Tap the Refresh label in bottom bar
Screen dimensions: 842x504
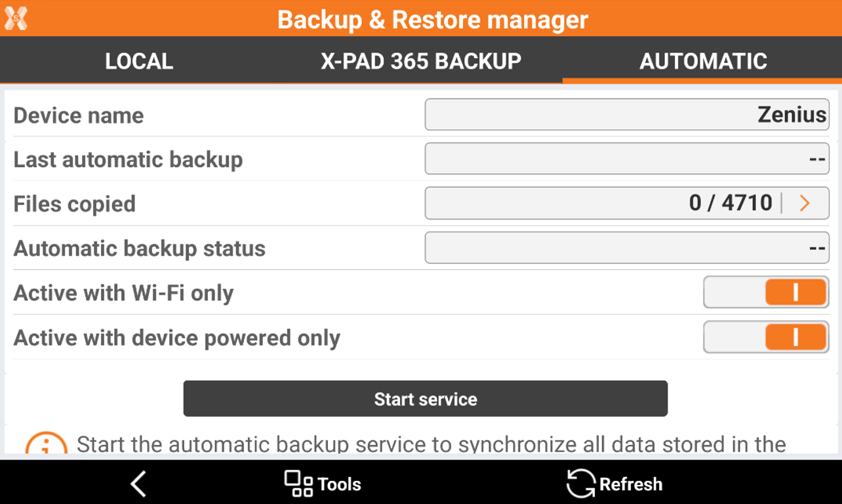tap(631, 484)
